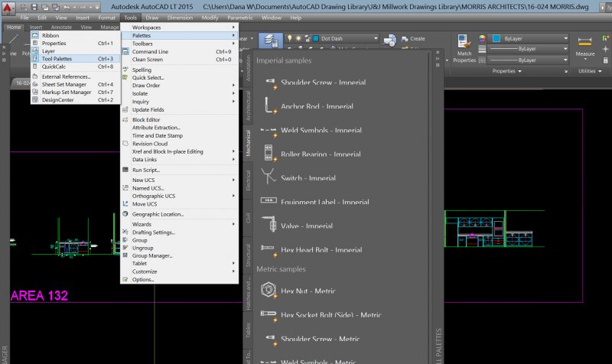This screenshot has height=364, width=612.
Task: Toggle the layer lock icon
Action: [308, 38]
